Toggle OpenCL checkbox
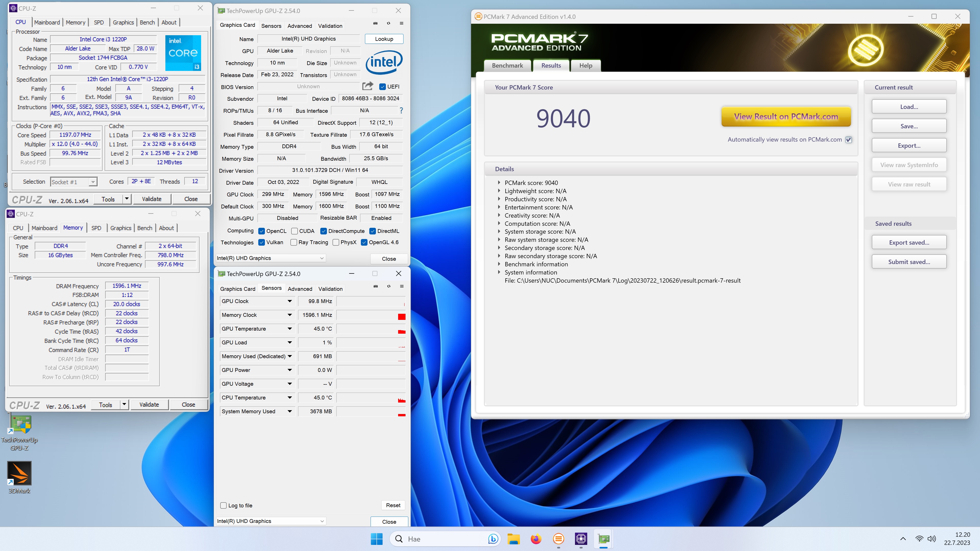 coord(261,231)
